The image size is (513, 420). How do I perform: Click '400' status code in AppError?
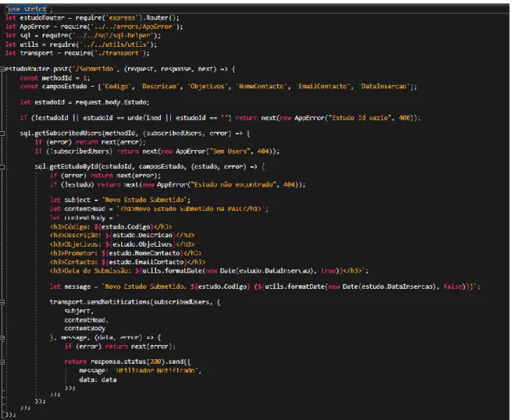(404, 118)
